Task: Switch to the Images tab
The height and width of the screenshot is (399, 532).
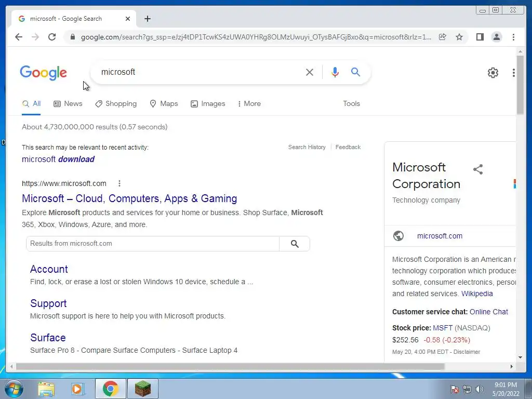Action: [x=208, y=103]
